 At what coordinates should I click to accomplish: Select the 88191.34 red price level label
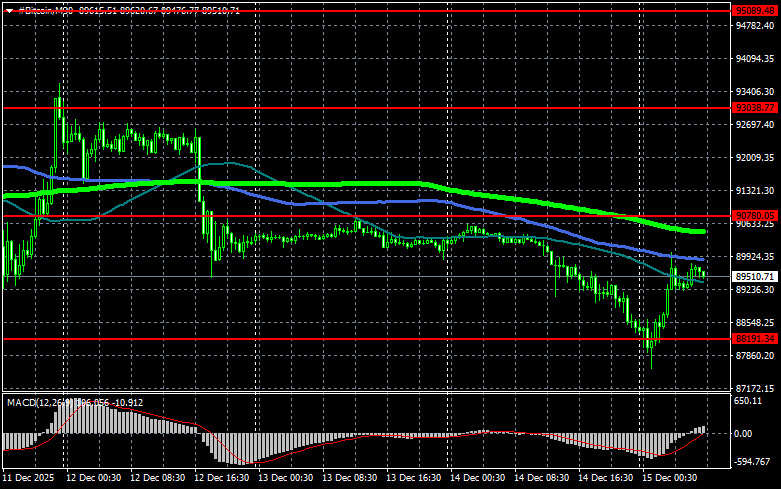pyautogui.click(x=755, y=339)
